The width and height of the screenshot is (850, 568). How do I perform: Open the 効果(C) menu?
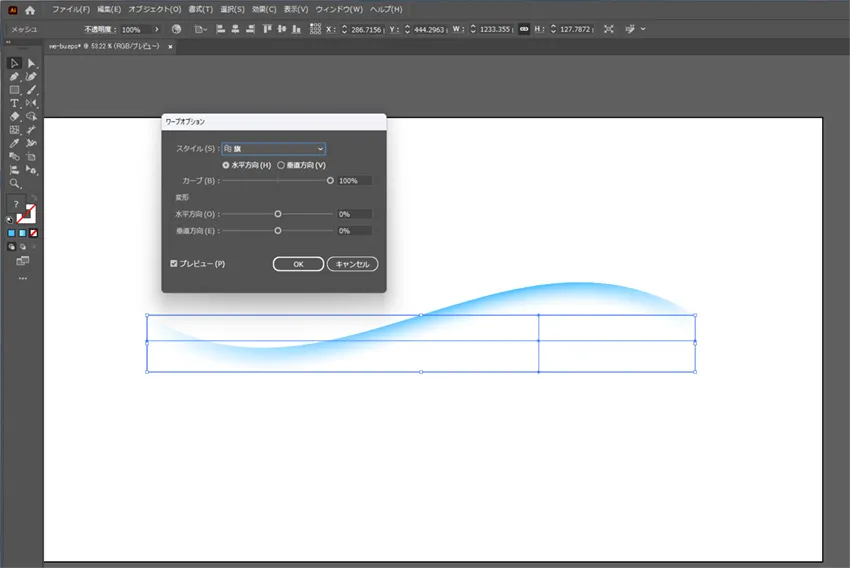point(264,9)
